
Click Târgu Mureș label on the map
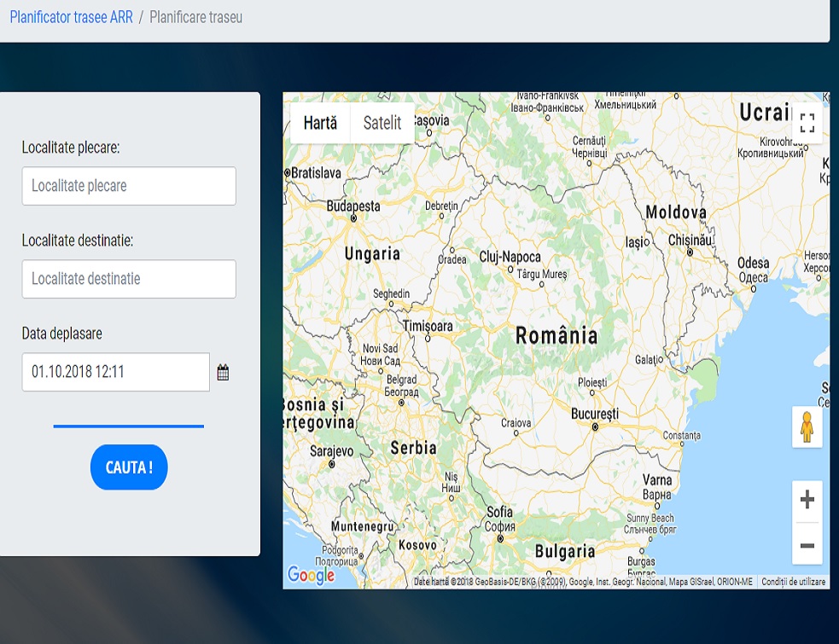pyautogui.click(x=541, y=275)
